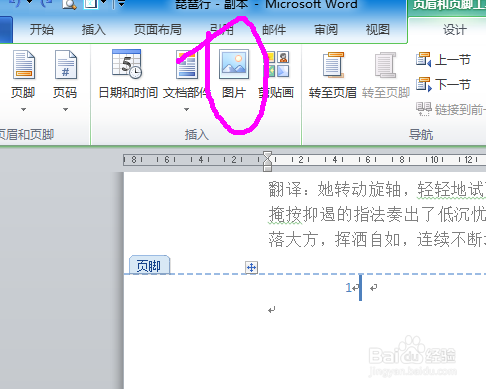Click the File tab blue button
Screen dimensions: 486x389
(6, 29)
